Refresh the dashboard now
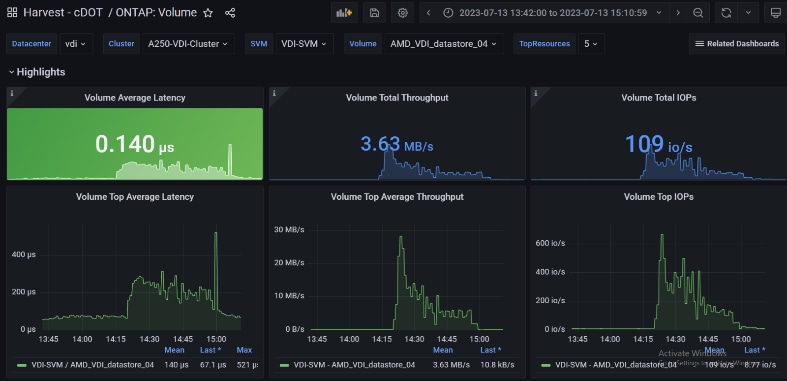This screenshot has height=381, width=787. 726,13
